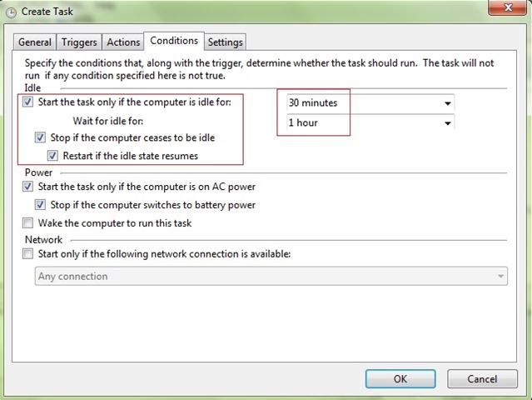Uncheck start only on AC power option
Screen dimensions: 532x400
pyautogui.click(x=27, y=187)
